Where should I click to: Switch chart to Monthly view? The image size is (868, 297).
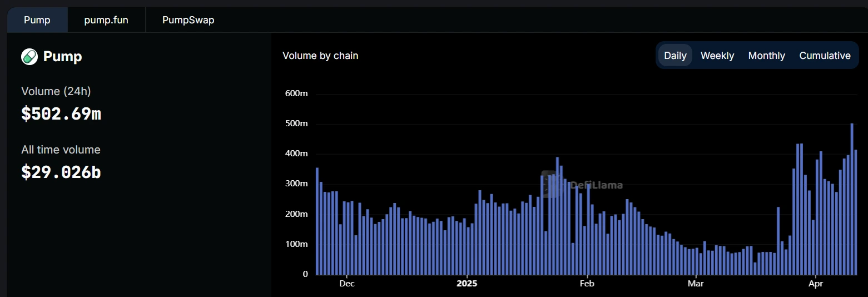(766, 56)
